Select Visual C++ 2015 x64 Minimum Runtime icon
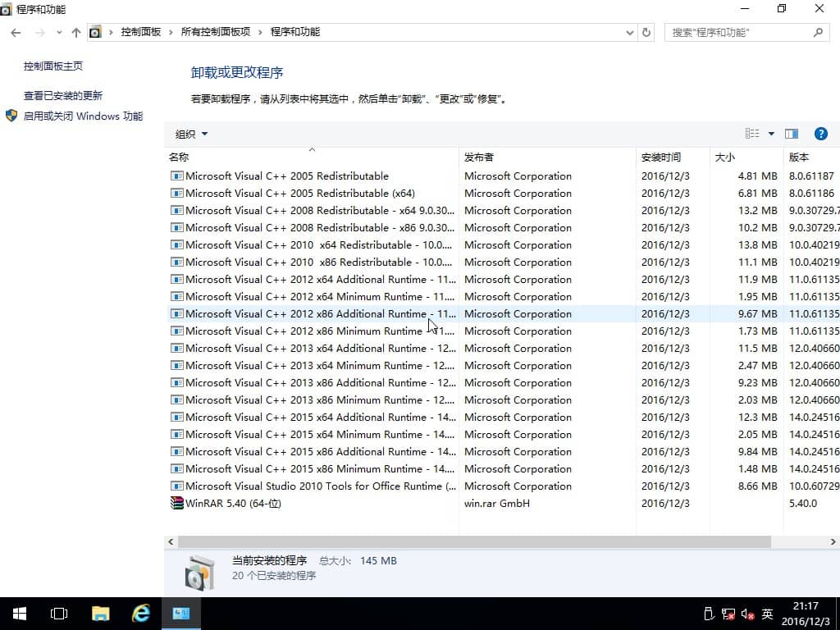Screen dimensions: 840x630 (177, 434)
